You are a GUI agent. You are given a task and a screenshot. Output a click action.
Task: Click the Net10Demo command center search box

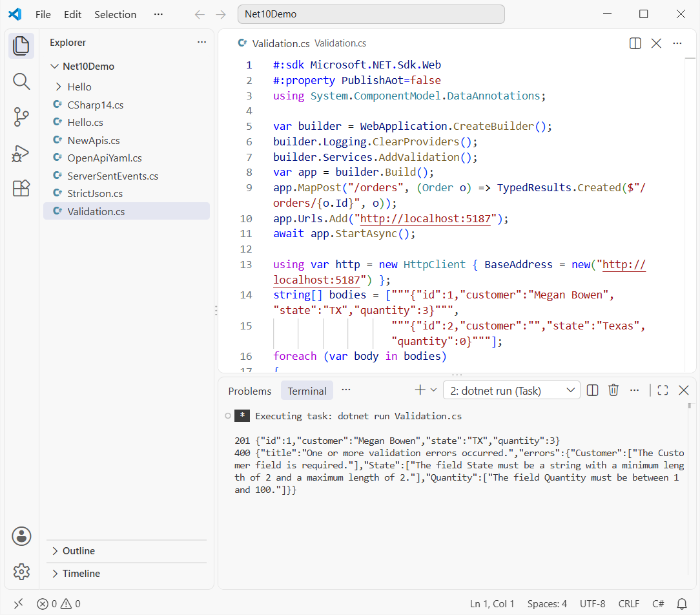pos(371,14)
